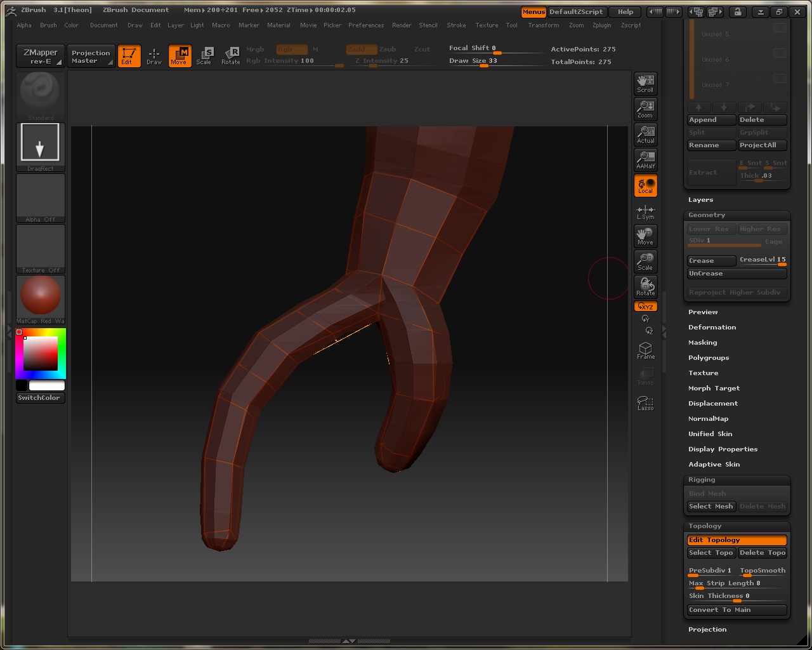Click the Actual size icon
Viewport: 812px width, 650px height.
645,135
